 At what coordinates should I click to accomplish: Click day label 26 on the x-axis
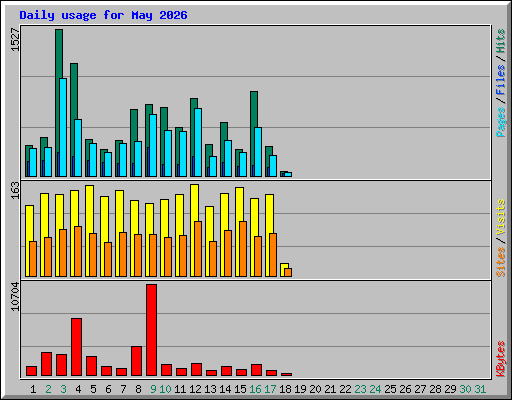coord(405,389)
